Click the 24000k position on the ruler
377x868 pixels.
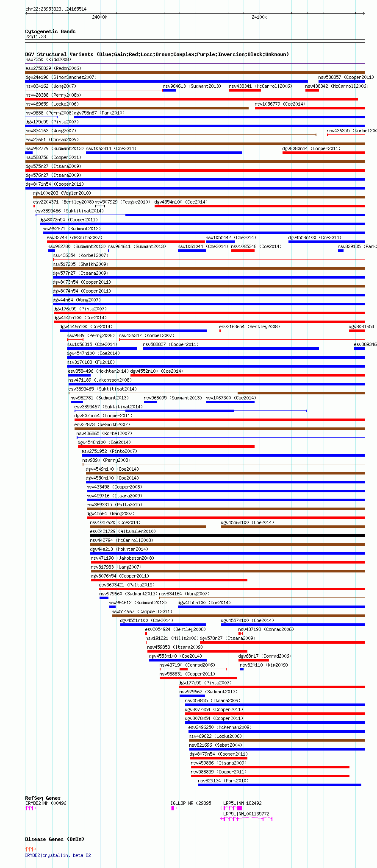(x=100, y=17)
